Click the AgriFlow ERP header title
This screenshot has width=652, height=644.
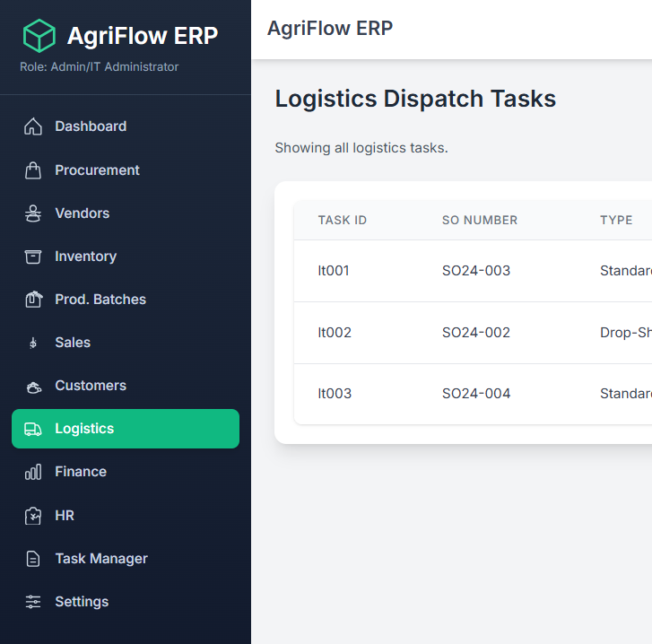pos(330,29)
